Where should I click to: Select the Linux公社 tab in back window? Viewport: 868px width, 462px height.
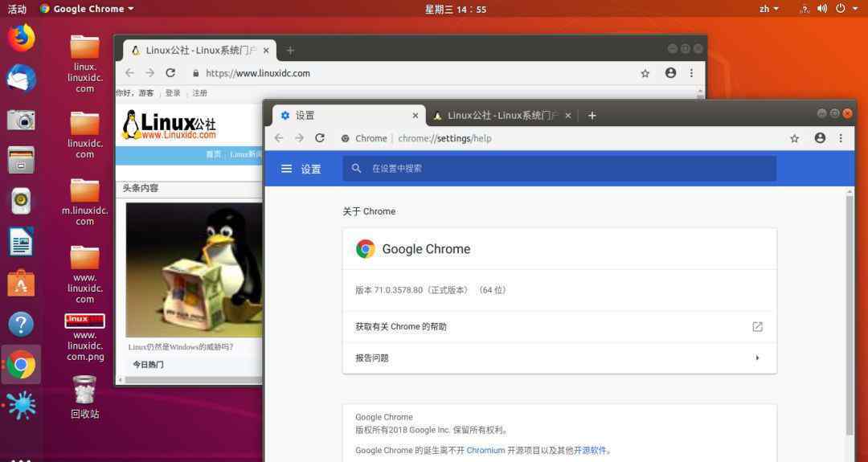click(x=199, y=51)
